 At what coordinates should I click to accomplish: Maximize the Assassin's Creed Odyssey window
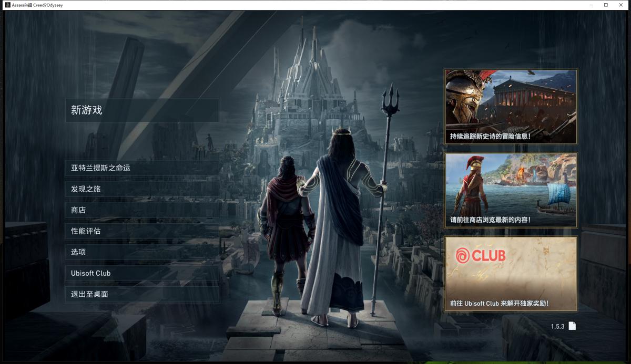click(606, 5)
